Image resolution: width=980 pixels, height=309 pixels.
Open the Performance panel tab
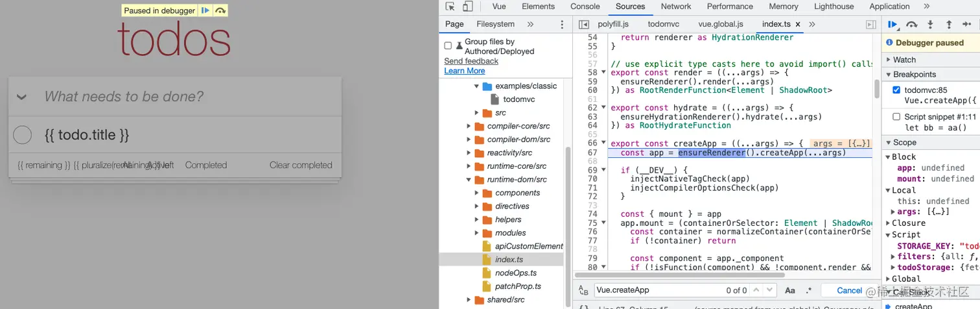pos(730,6)
